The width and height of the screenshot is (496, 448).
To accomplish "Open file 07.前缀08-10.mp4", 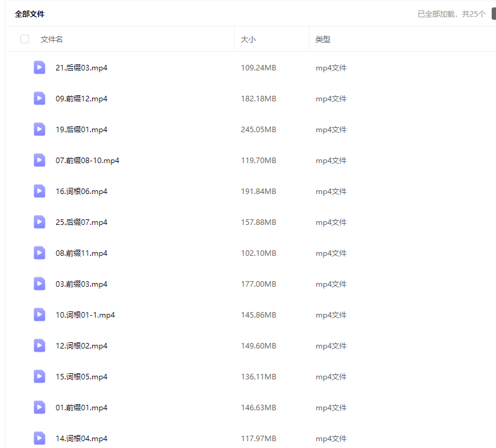I will click(87, 161).
